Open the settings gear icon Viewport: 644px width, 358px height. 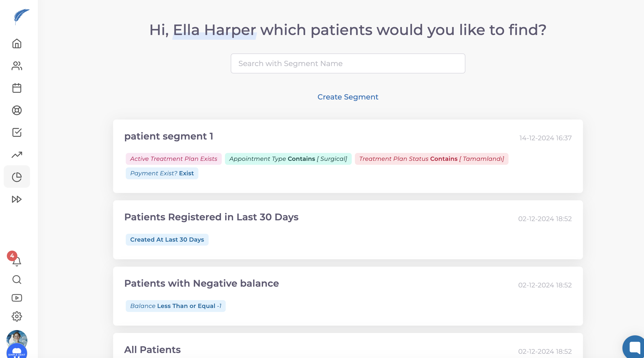point(17,316)
